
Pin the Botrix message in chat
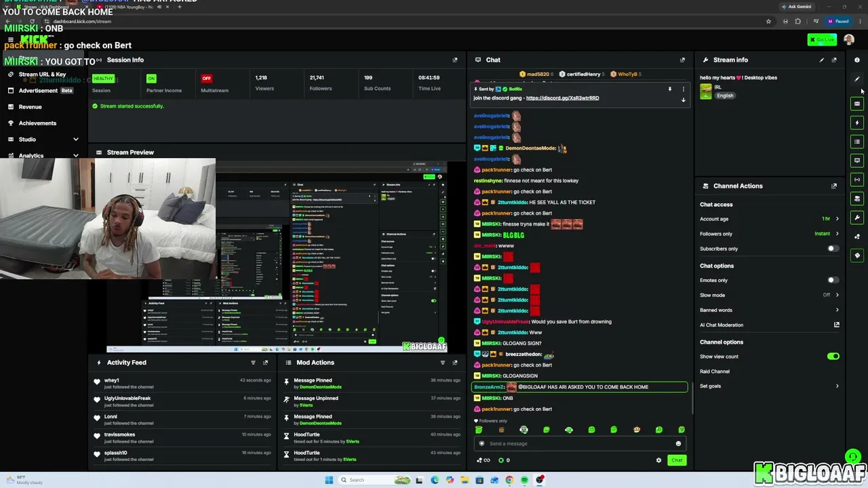point(670,89)
